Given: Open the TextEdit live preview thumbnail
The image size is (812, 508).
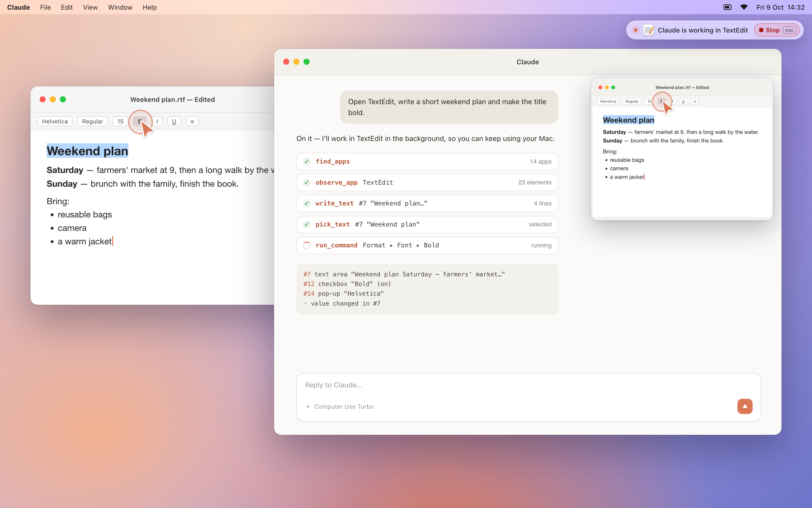Looking at the screenshot, I should point(682,149).
